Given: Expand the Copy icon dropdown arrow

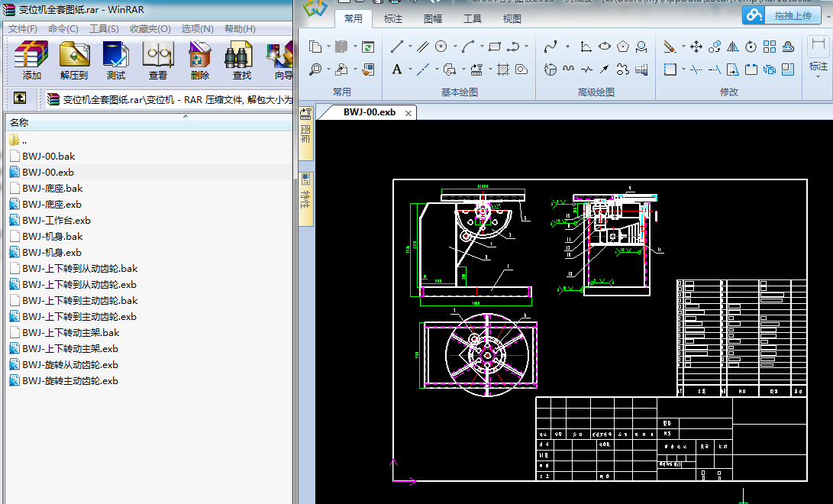Looking at the screenshot, I should coord(328,47).
